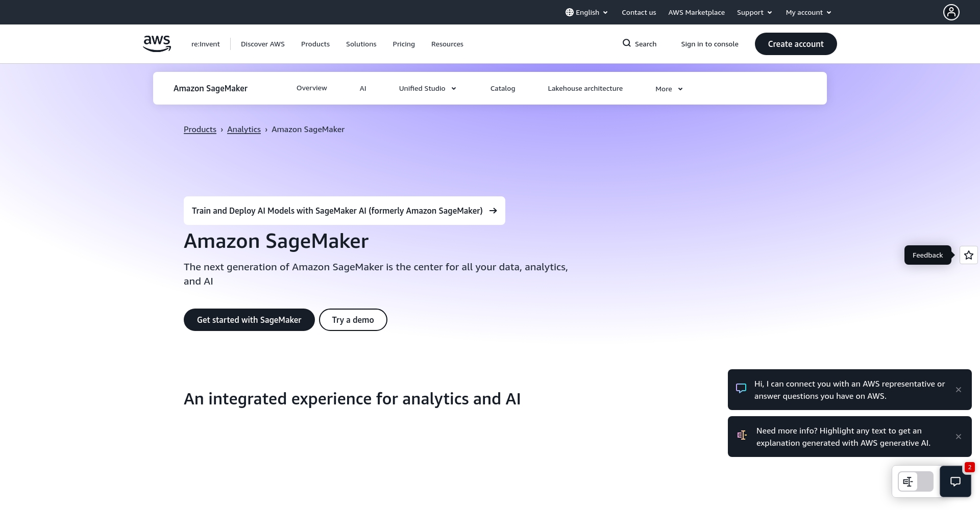
Task: Click the arrow on the SageMaker AI banner
Action: tap(493, 211)
